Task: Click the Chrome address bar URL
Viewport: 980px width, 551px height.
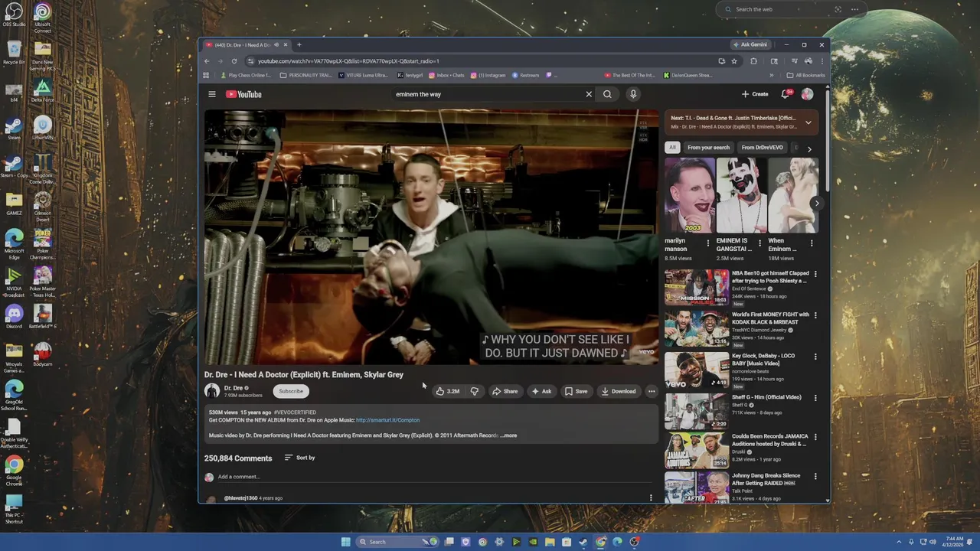Action: tap(348, 60)
